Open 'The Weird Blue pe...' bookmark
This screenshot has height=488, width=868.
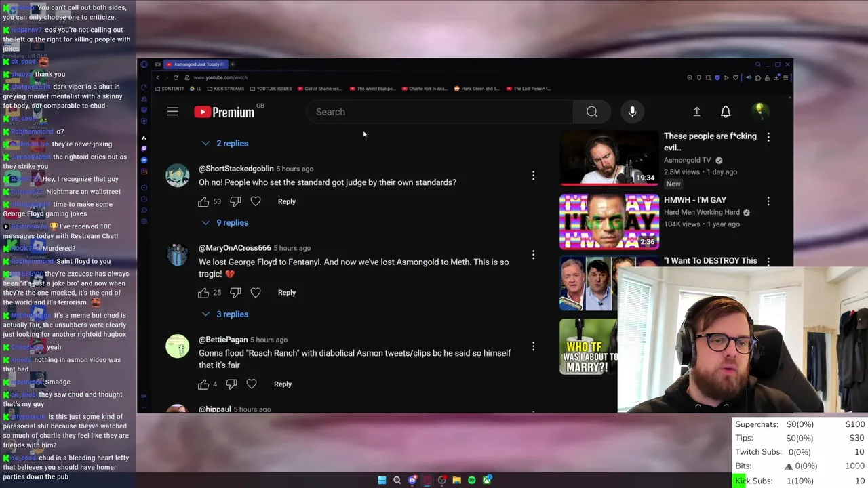click(x=372, y=89)
